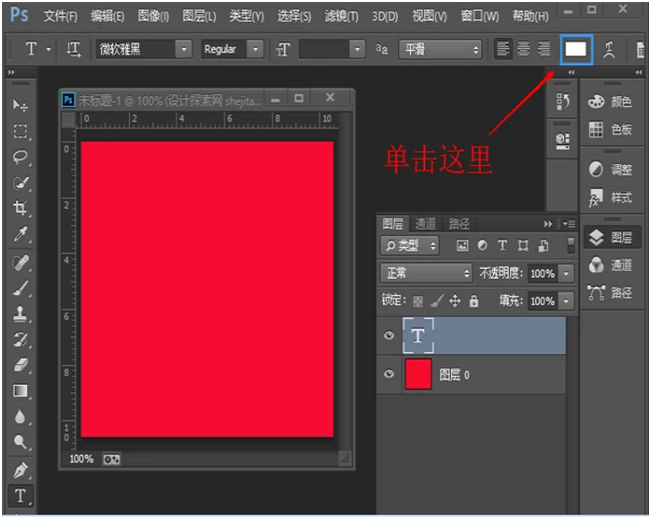Open the anti-aliasing 平滑 dropdown
The width and height of the screenshot is (651, 519).
pyautogui.click(x=440, y=49)
